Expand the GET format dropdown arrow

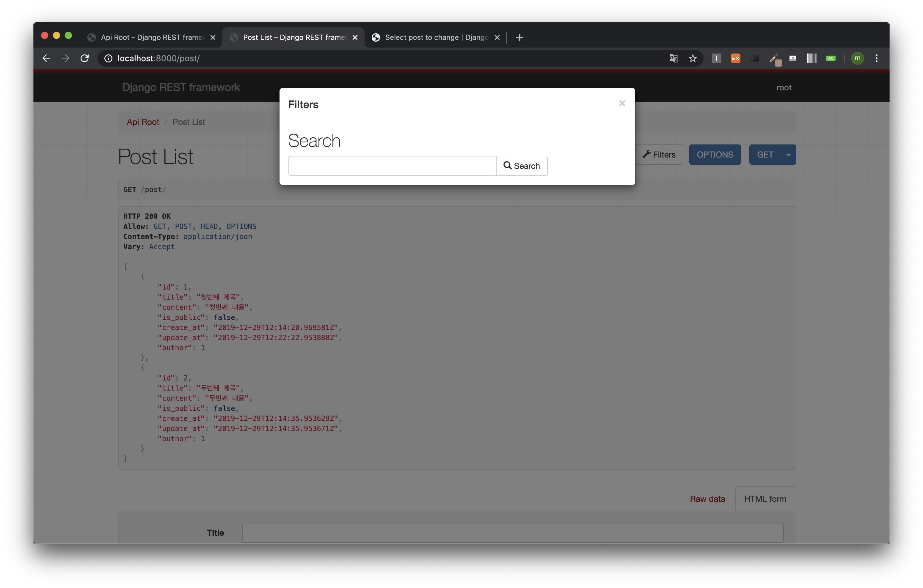click(789, 155)
